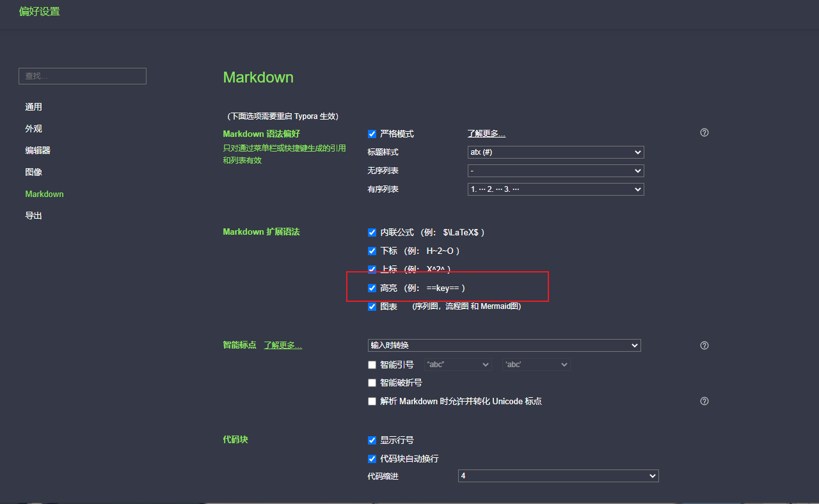Select 导出 in the sidebar
819x504 pixels.
click(33, 216)
